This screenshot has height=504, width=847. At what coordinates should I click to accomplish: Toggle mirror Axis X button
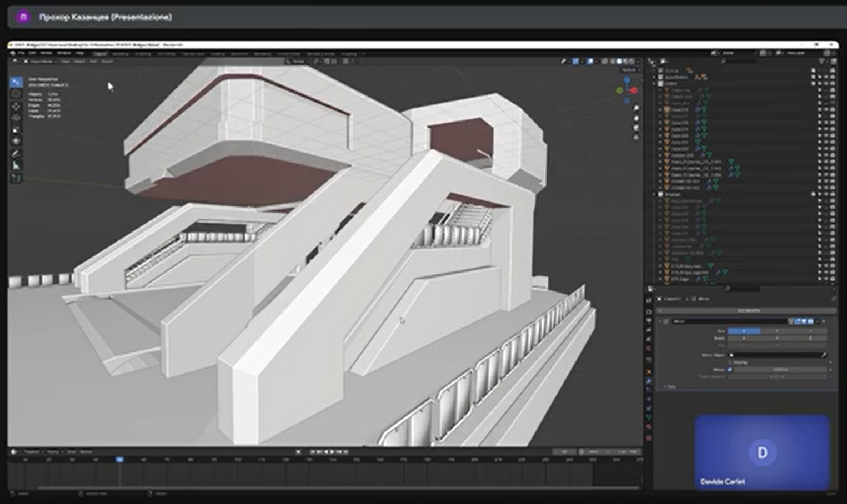744,331
